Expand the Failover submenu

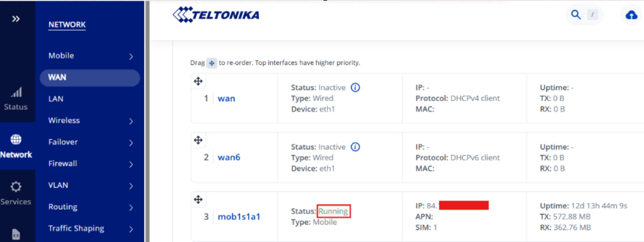point(131,143)
